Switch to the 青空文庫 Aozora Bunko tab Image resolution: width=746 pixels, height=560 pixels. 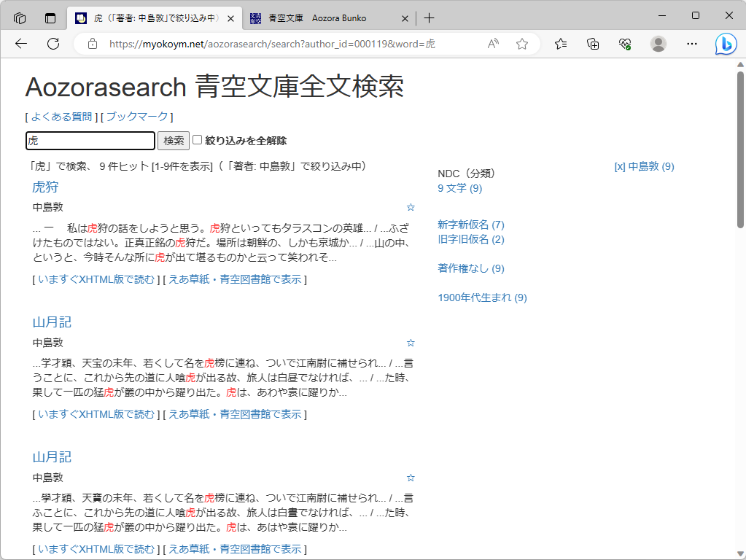[x=328, y=17]
